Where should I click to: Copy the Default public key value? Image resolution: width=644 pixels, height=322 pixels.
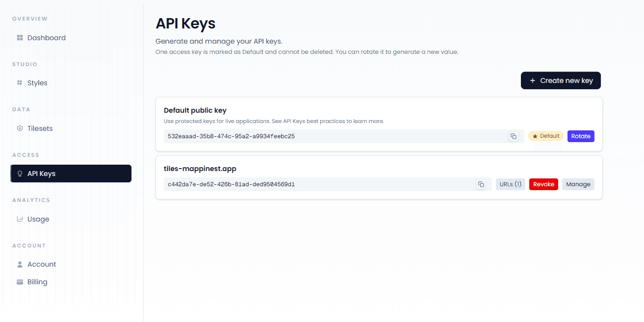514,136
